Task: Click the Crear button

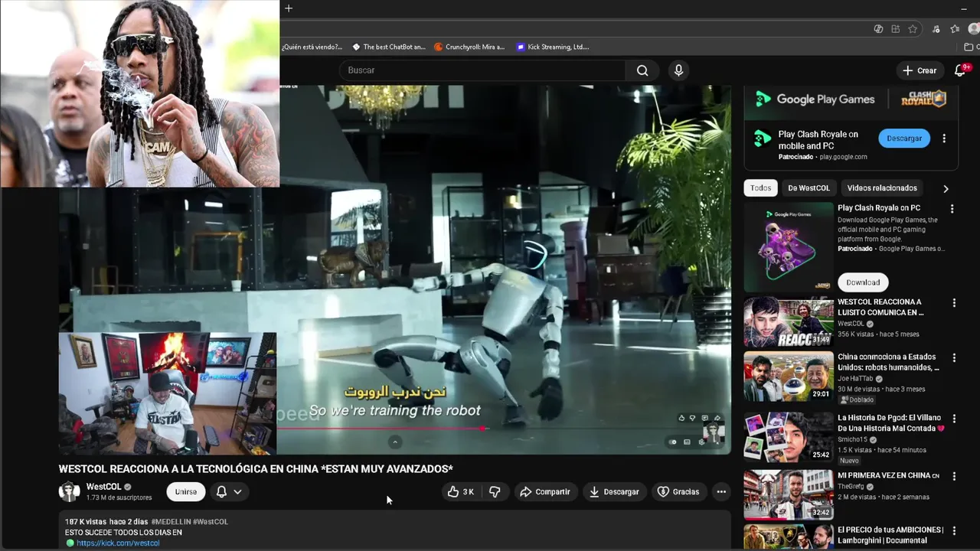Action: [920, 70]
